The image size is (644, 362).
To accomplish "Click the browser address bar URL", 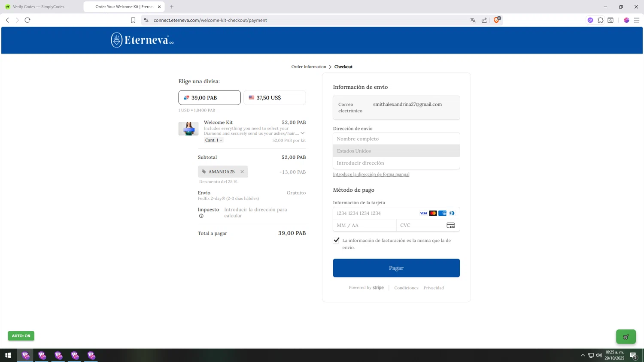I will coord(210,20).
